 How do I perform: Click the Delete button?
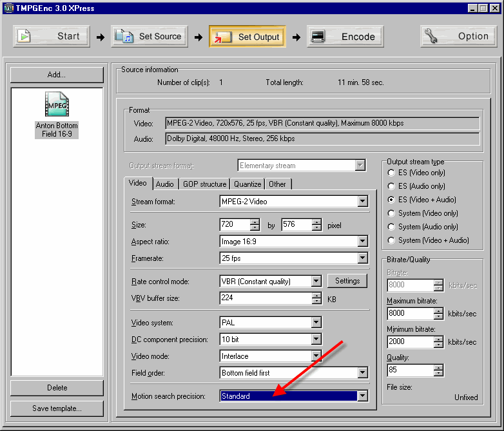click(x=57, y=388)
